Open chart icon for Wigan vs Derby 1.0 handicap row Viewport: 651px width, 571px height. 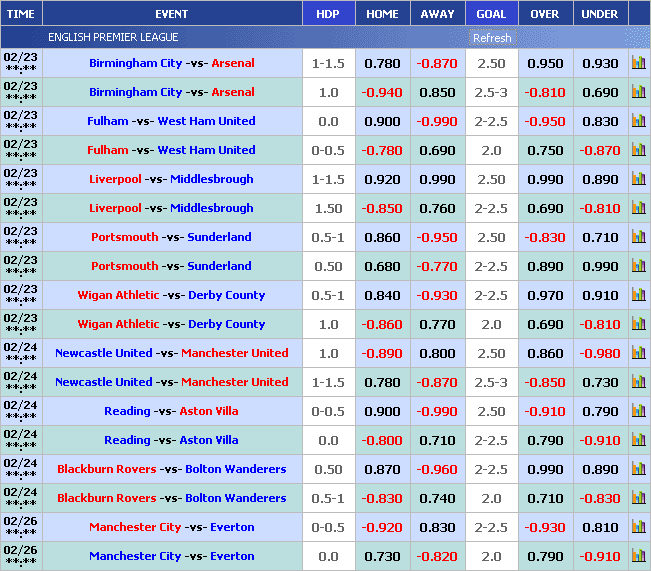click(x=638, y=324)
